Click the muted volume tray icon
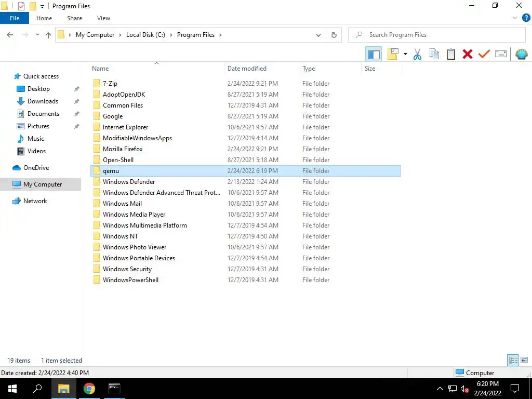 (465, 389)
